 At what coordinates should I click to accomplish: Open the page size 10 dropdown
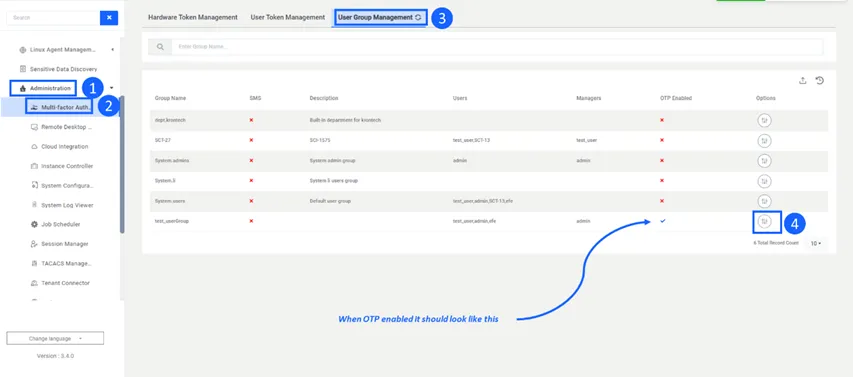[x=816, y=244]
